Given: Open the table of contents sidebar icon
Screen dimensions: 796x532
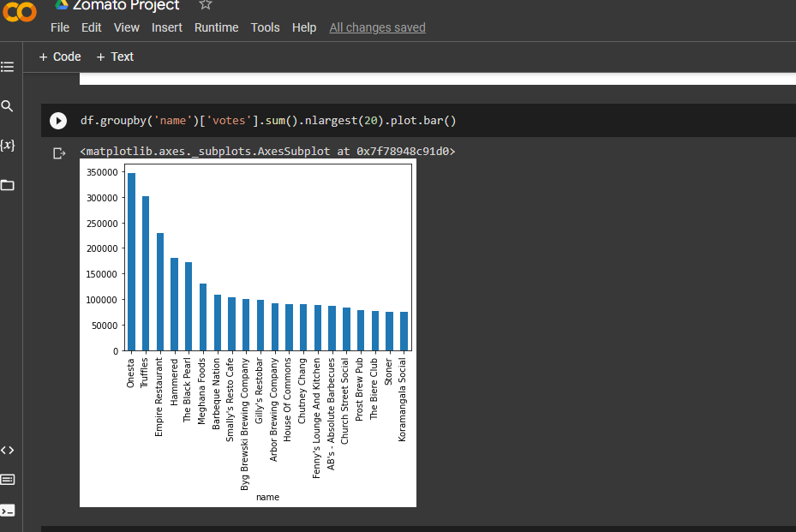Looking at the screenshot, I should click(8, 67).
